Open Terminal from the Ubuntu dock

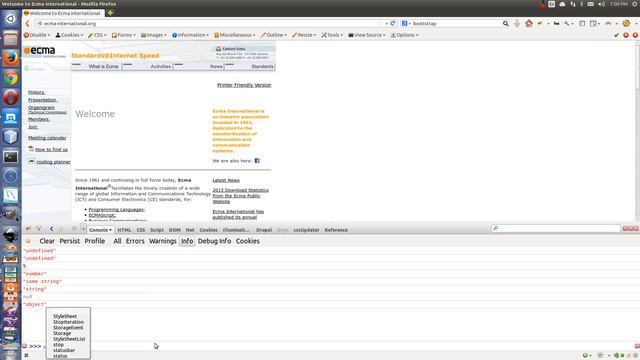tap(11, 157)
